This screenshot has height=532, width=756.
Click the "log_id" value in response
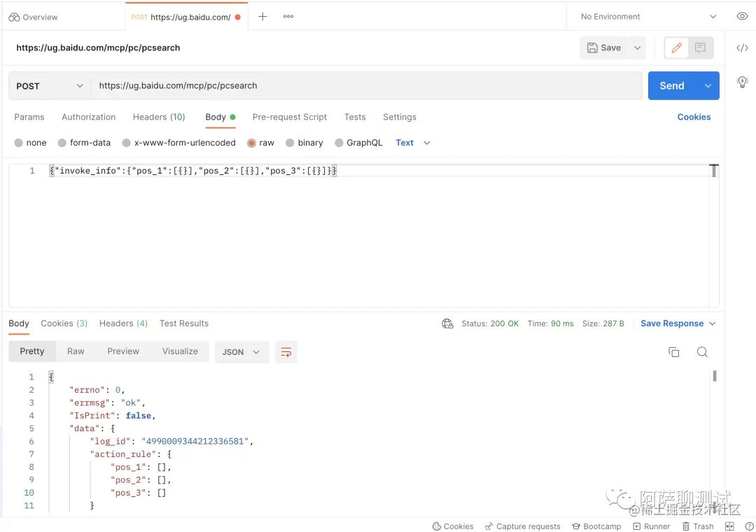195,441
